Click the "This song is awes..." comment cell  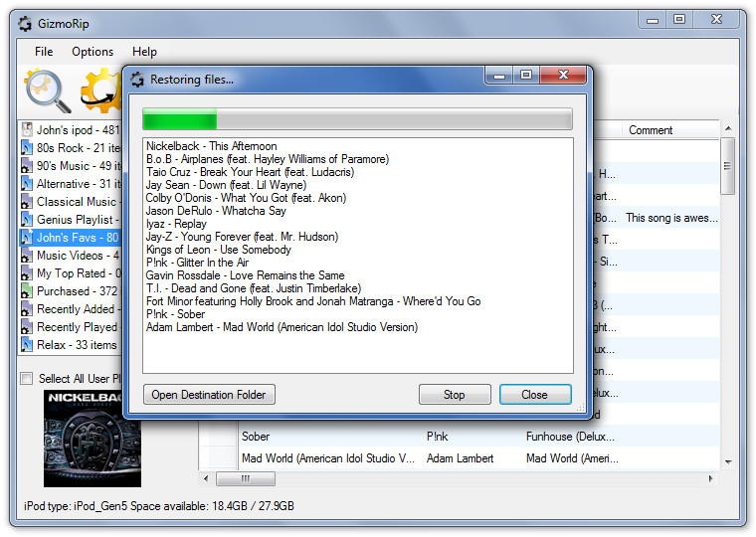pyautogui.click(x=671, y=218)
